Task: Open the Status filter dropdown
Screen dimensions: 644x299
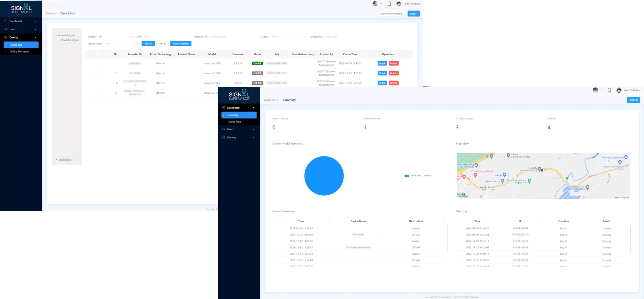Action: coord(289,37)
